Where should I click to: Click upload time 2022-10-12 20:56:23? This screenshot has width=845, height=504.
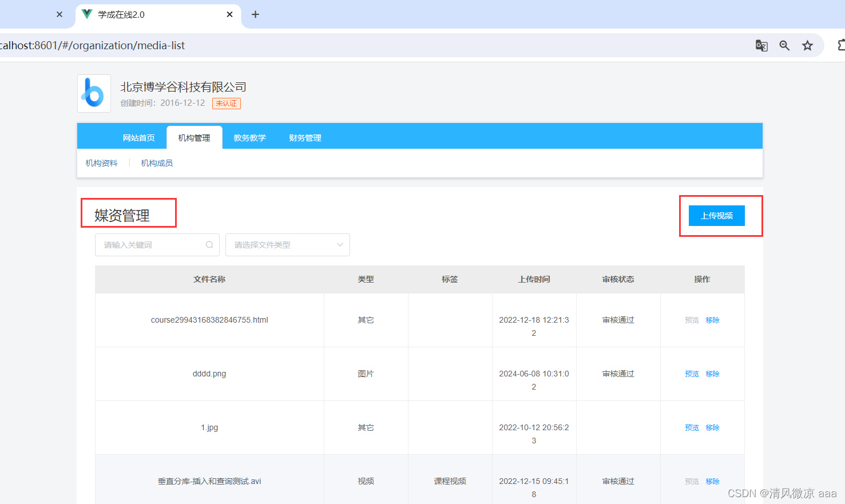point(534,434)
